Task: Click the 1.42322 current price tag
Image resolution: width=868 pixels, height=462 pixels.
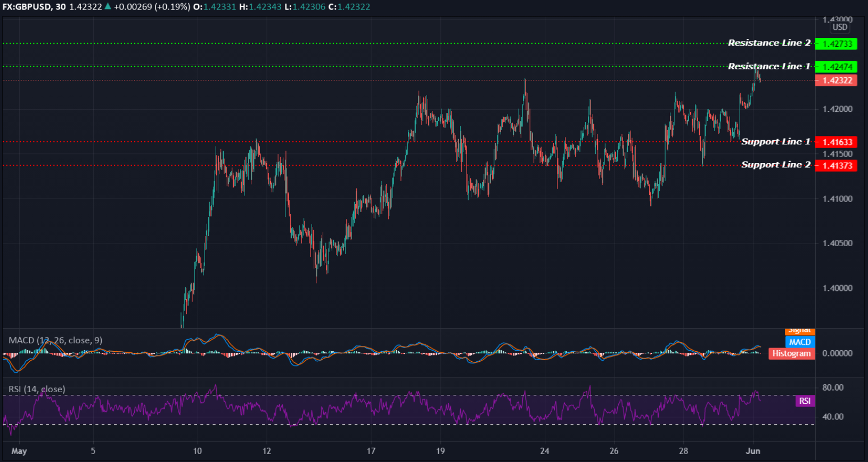Action: pyautogui.click(x=836, y=80)
